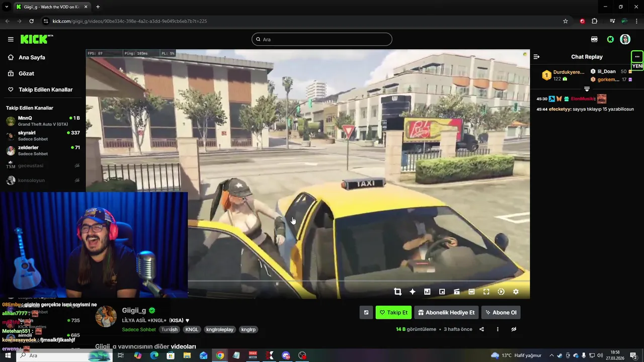Viewport: 644px width, 362px height.
Task: Select the Turkish tag
Action: [x=170, y=329]
